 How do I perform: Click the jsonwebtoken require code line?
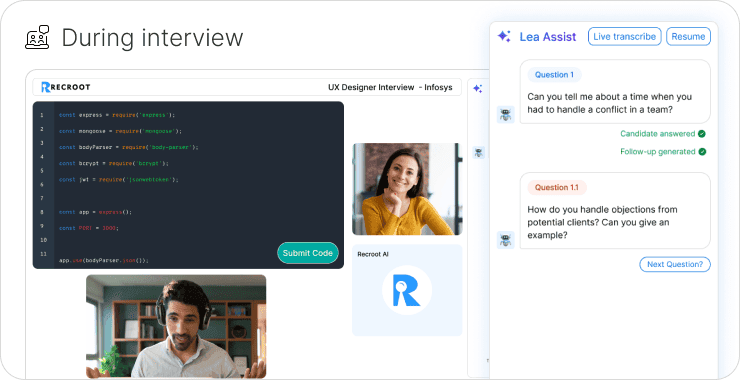tap(118, 179)
